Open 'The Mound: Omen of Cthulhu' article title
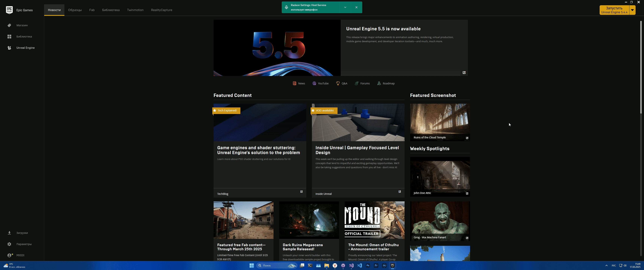The width and height of the screenshot is (644, 270). point(373,247)
